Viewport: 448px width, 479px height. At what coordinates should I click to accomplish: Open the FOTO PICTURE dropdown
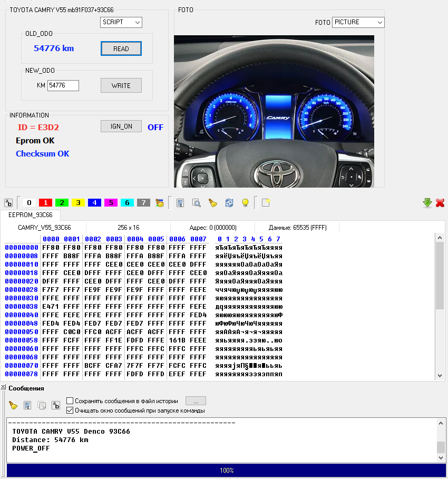point(358,22)
